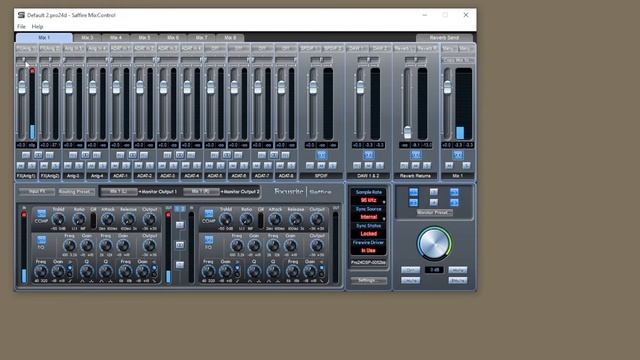Click the right compressor Thrhld knob
640x360 pixels.
coord(226,220)
